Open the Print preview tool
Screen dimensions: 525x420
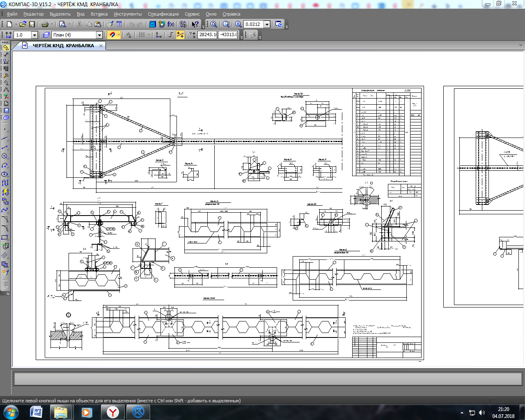(62, 24)
